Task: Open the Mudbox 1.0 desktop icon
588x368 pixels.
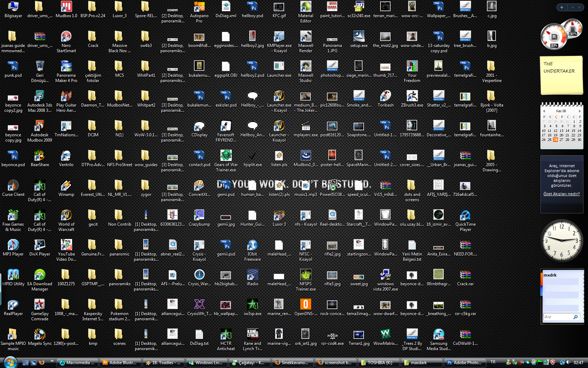Action: 66,9
